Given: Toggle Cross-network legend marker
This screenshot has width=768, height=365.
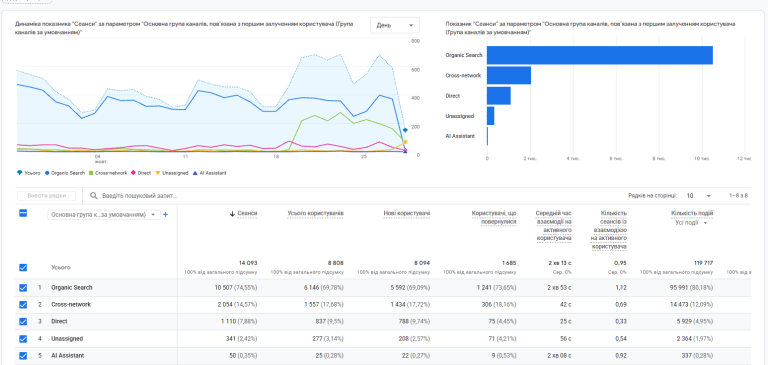Looking at the screenshot, I should pyautogui.click(x=91, y=173).
